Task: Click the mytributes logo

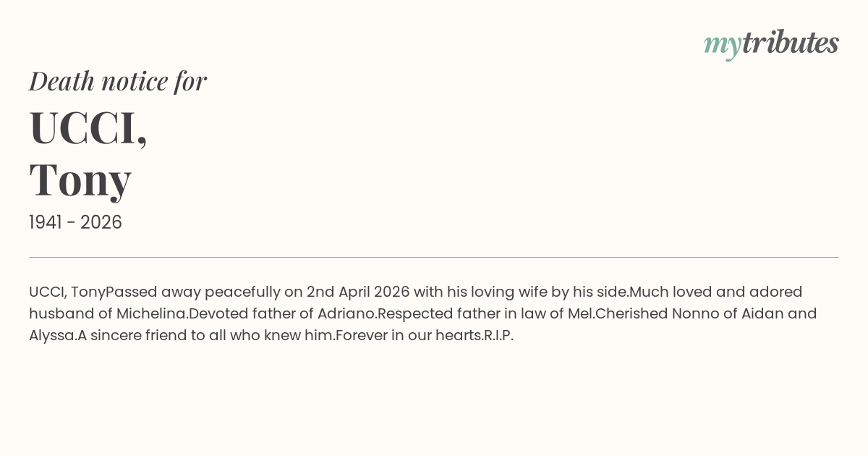Action: [770, 44]
